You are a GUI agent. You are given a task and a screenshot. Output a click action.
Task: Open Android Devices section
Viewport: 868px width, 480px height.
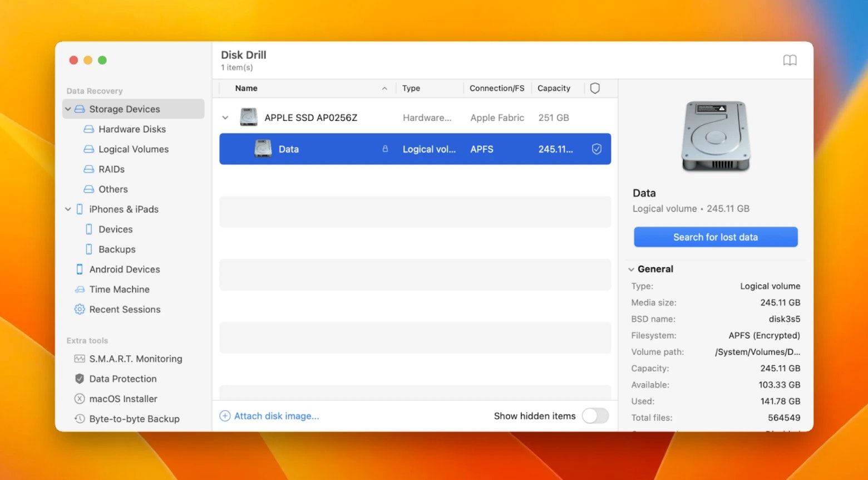click(125, 270)
